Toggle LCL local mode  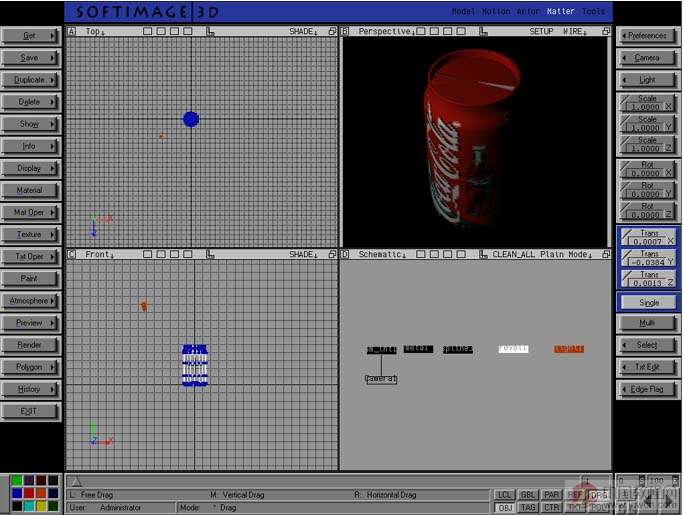[504, 495]
